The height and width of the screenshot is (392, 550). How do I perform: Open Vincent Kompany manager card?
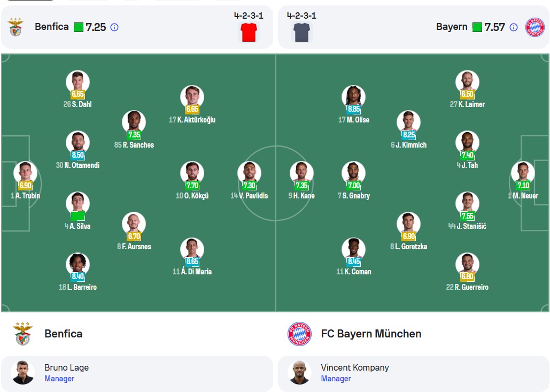tap(414, 373)
